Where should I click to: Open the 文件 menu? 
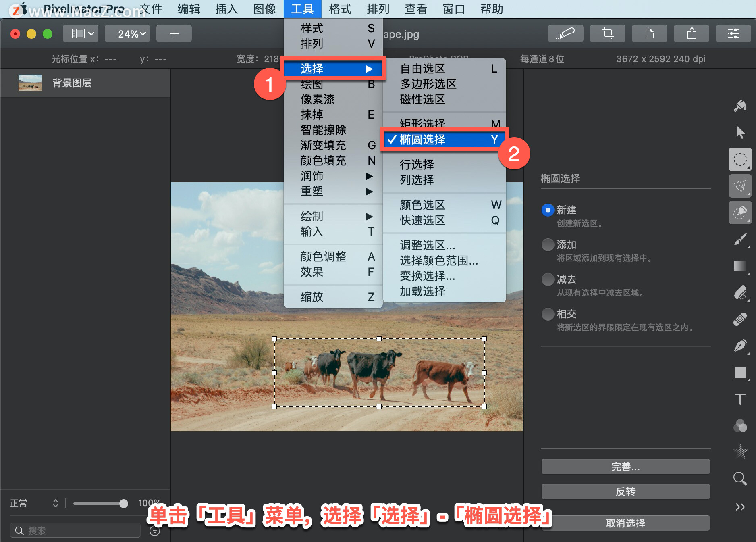[151, 9]
